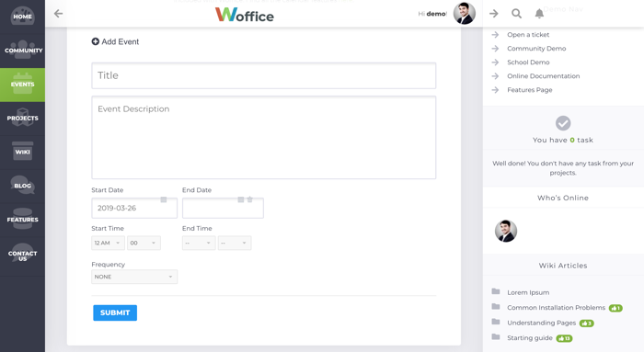Go to Community in the sidebar
The image size is (644, 352).
point(22,51)
